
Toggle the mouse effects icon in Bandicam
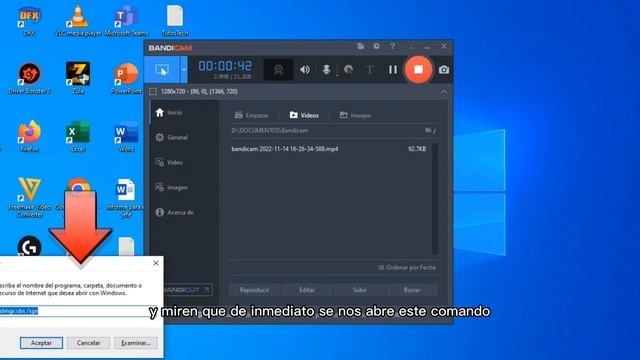348,70
